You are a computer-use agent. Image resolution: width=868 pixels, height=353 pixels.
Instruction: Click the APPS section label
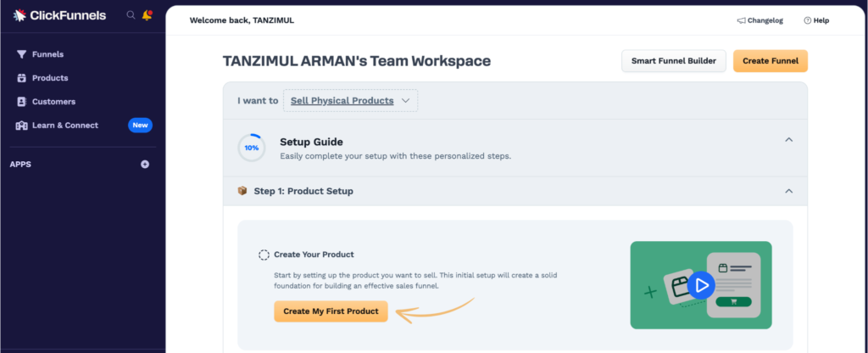tap(20, 164)
